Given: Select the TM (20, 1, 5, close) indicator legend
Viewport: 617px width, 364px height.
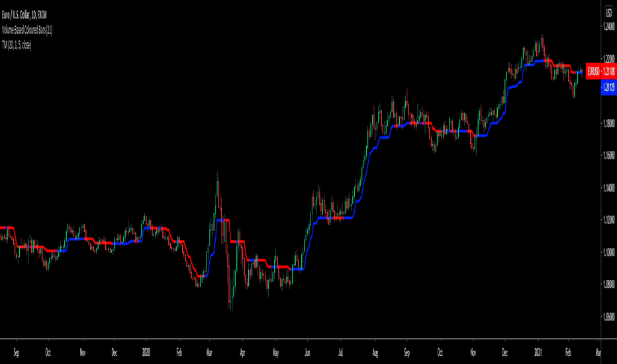Looking at the screenshot, I should 17,45.
